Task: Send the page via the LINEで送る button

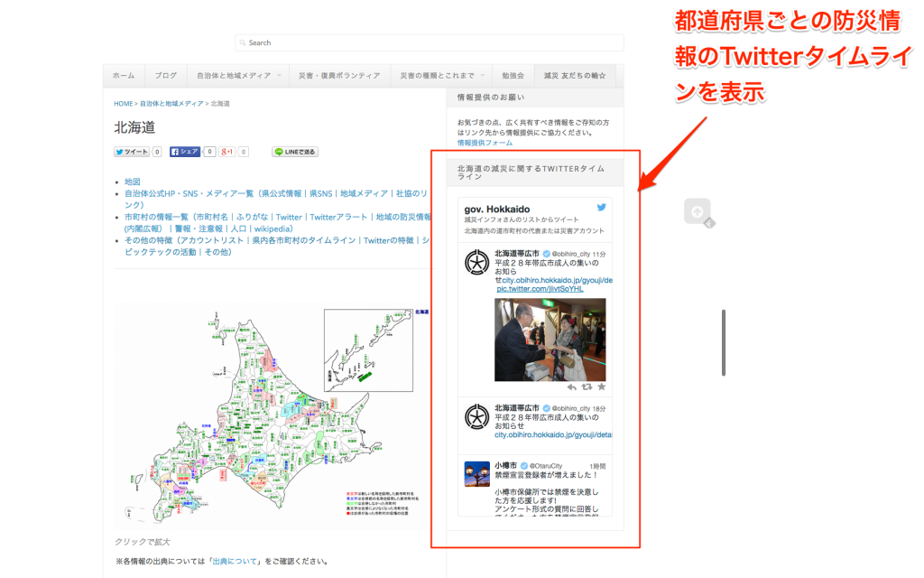Action: 295,152
